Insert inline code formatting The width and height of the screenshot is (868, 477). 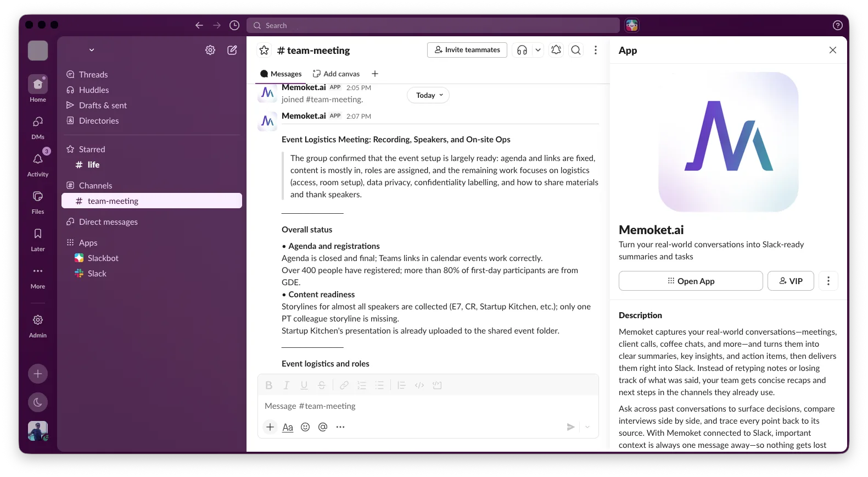[x=419, y=385]
